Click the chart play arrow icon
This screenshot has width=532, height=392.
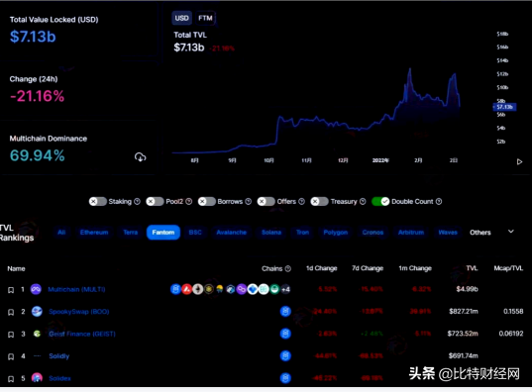[x=519, y=161]
